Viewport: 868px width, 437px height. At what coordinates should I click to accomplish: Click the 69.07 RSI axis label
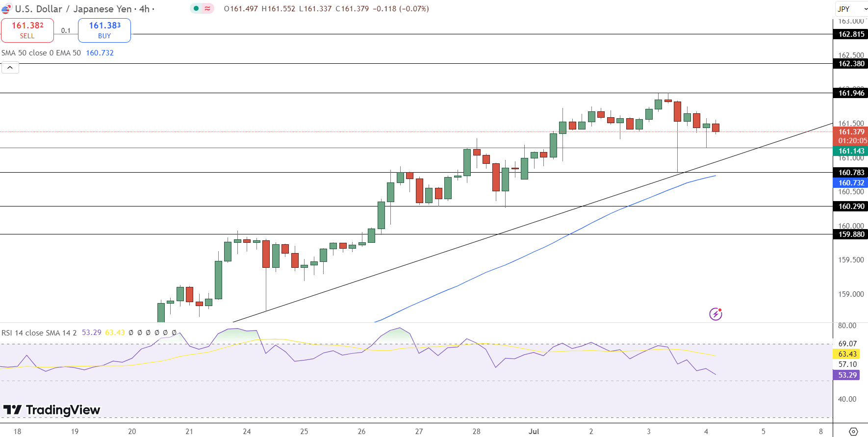(847, 344)
